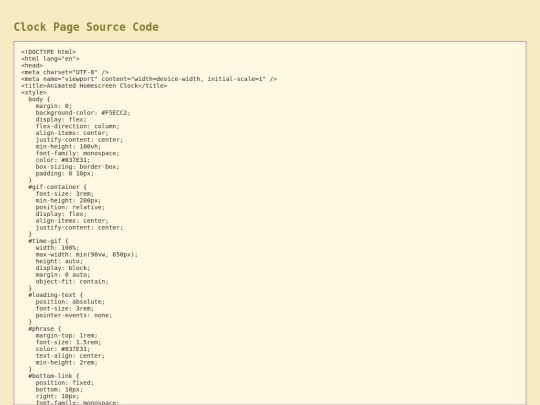
Task: Click the Animated Homescreen Clock title line
Action: (94, 86)
